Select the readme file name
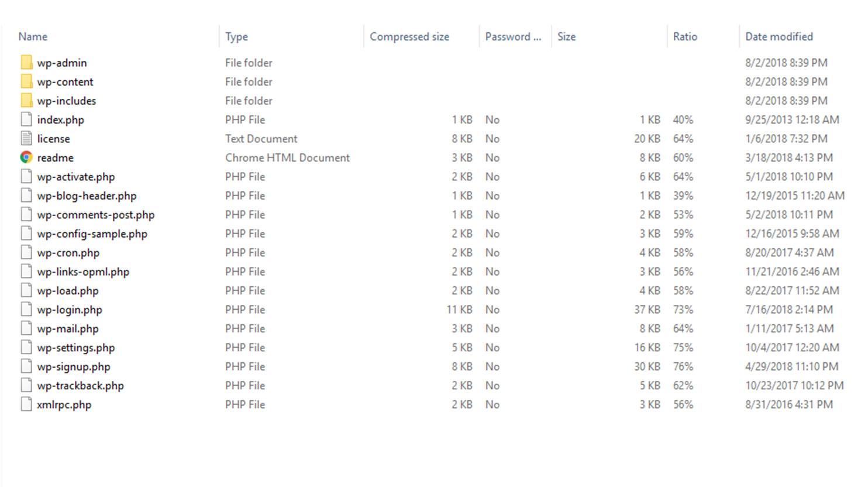 pos(55,158)
